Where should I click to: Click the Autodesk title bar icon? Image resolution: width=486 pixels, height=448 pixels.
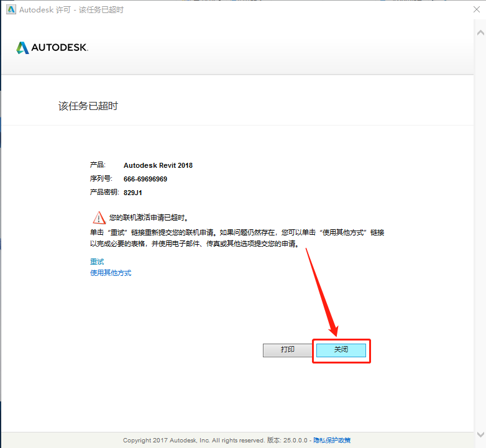click(x=11, y=9)
